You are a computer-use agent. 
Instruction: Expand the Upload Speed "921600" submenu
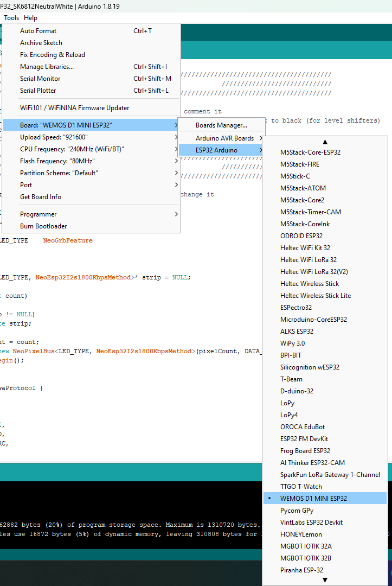point(92,137)
